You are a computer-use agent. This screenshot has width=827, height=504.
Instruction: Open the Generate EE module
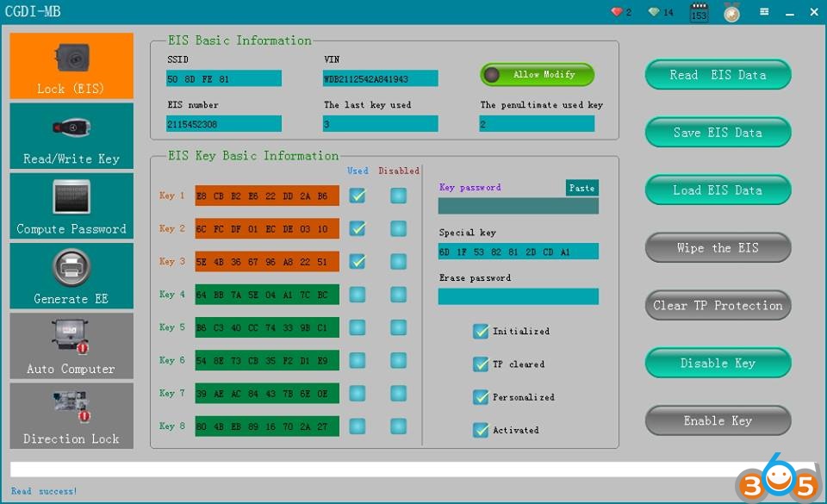[72, 276]
